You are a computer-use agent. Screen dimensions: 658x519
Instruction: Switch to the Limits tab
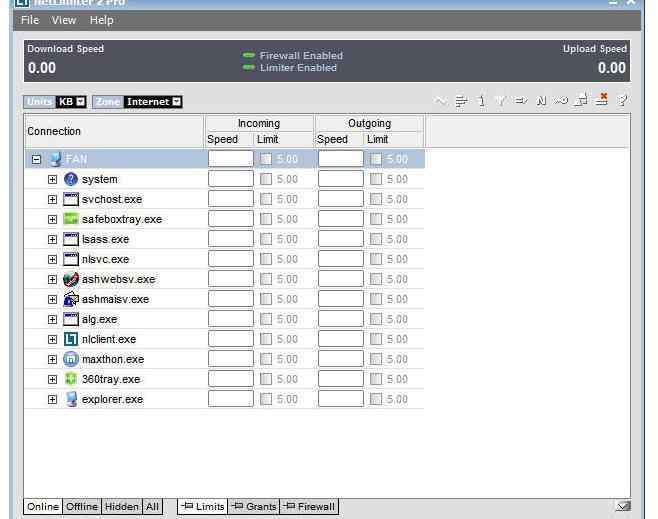point(203,506)
